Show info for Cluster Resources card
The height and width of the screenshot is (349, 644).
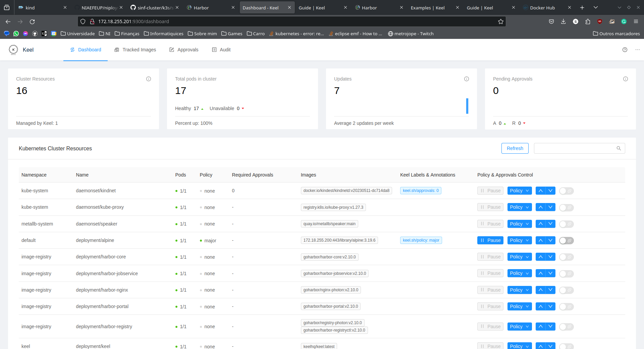point(149,79)
